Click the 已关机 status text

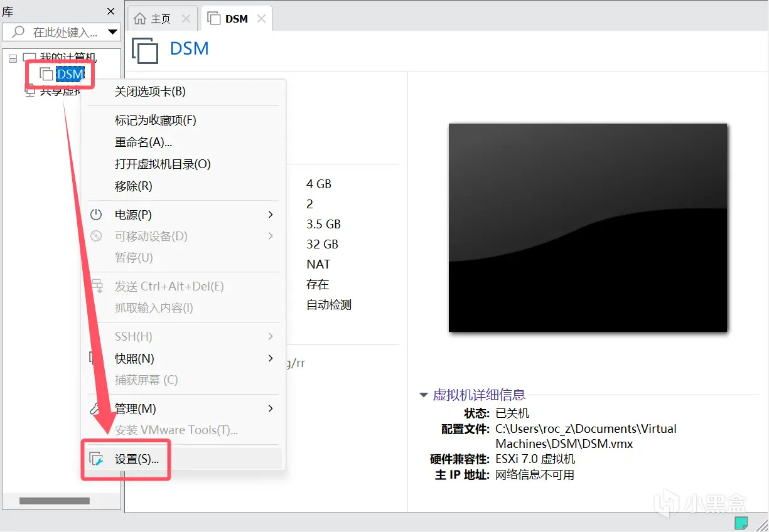coord(512,413)
